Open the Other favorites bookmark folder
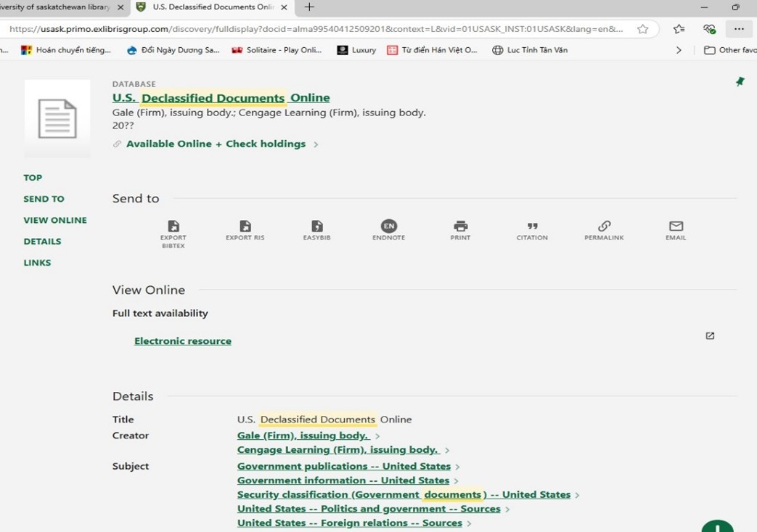 coord(730,50)
